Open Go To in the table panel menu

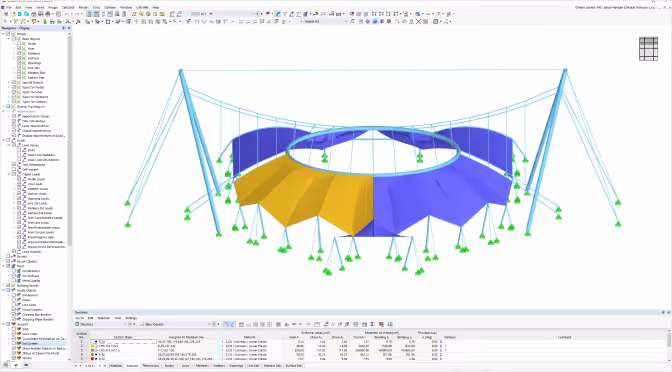tap(80, 318)
